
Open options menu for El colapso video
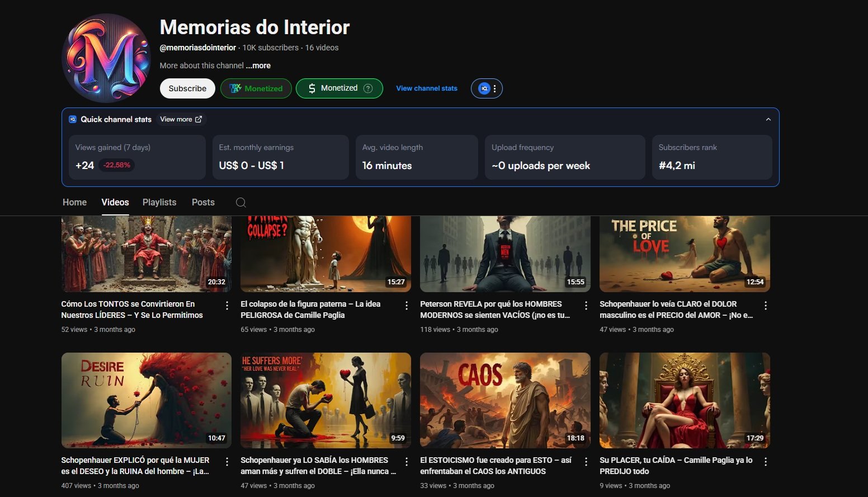(407, 306)
